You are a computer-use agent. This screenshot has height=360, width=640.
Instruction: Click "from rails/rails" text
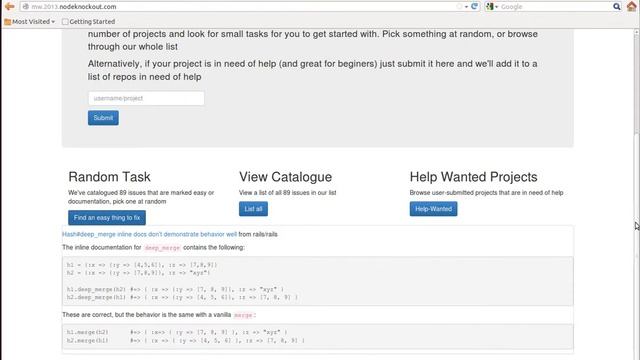258,234
